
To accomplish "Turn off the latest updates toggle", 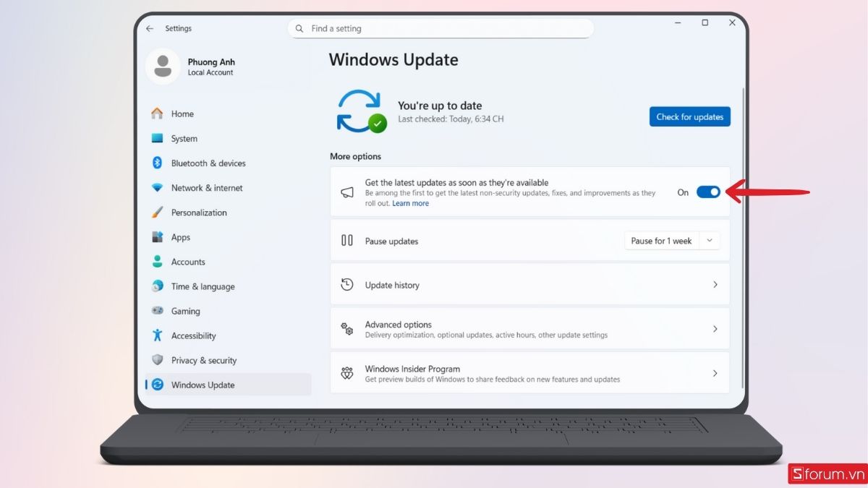I will [708, 192].
